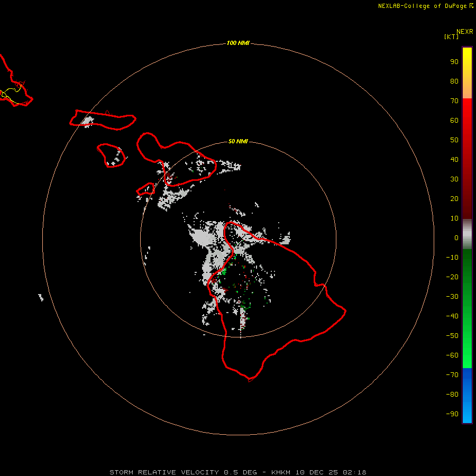
Task: Click the 80 value on the velocity scale
Action: (454, 81)
